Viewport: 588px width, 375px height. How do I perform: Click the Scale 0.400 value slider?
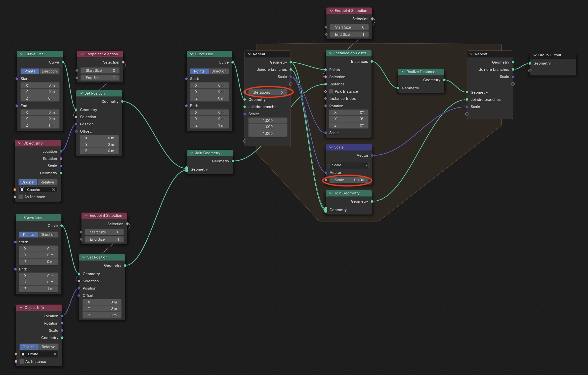(x=349, y=180)
